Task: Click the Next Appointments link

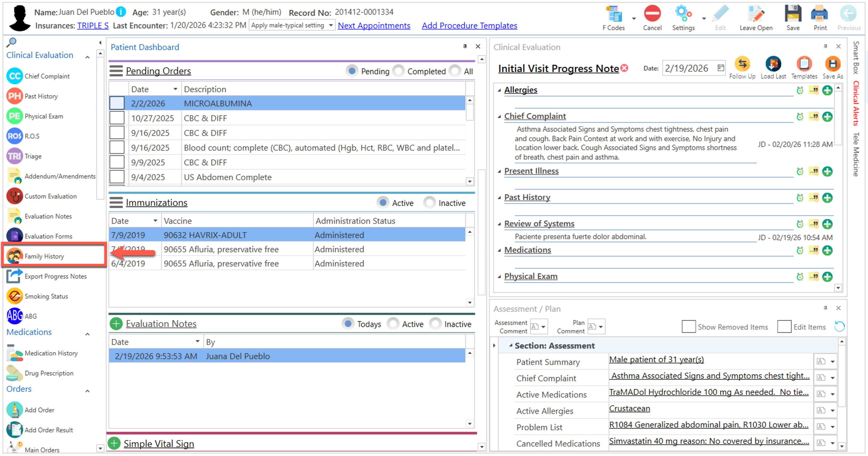Action: click(x=374, y=26)
